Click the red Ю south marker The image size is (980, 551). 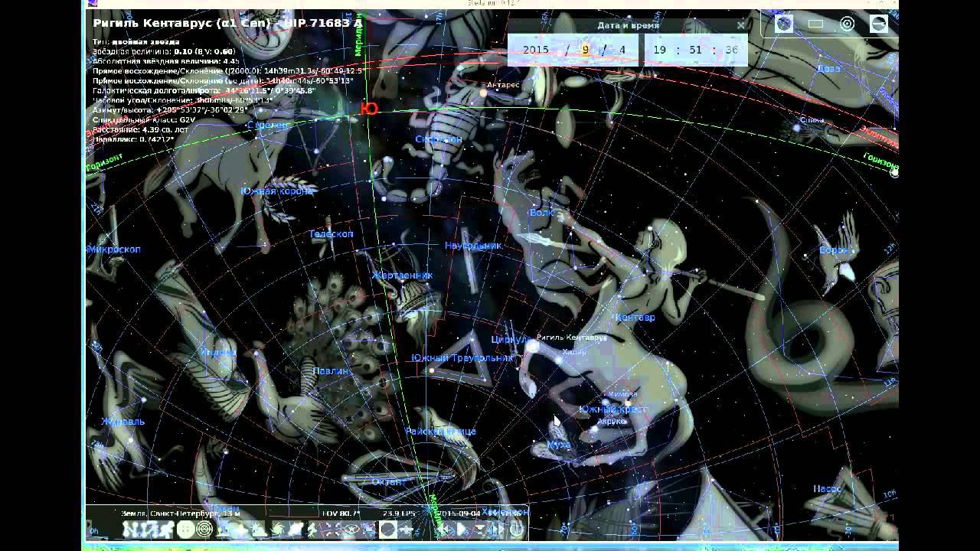click(x=369, y=109)
